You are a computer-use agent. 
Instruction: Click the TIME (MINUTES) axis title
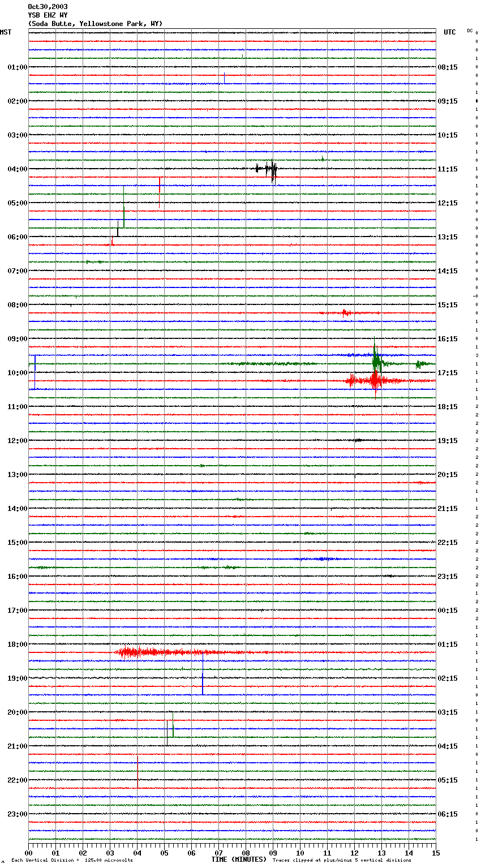coord(239,860)
